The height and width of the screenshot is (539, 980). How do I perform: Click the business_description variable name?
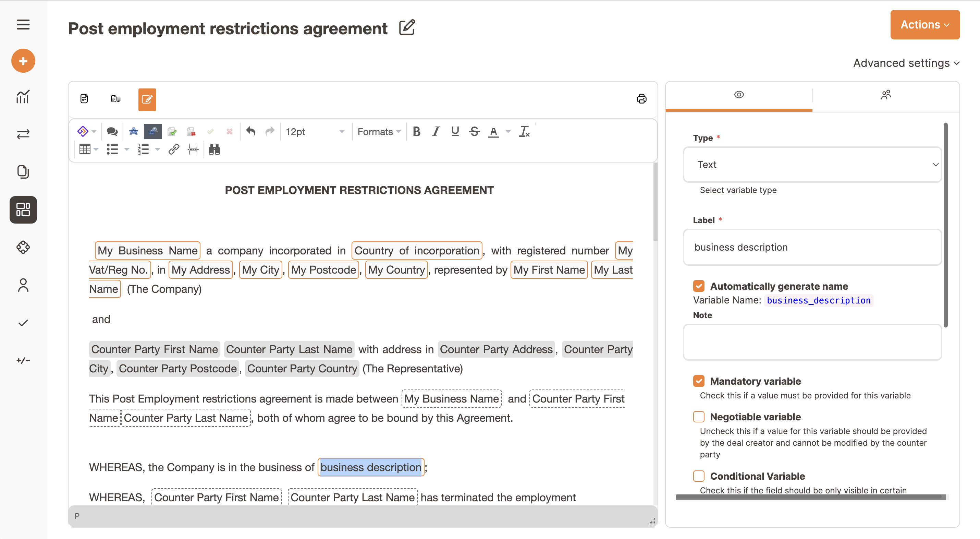click(818, 300)
